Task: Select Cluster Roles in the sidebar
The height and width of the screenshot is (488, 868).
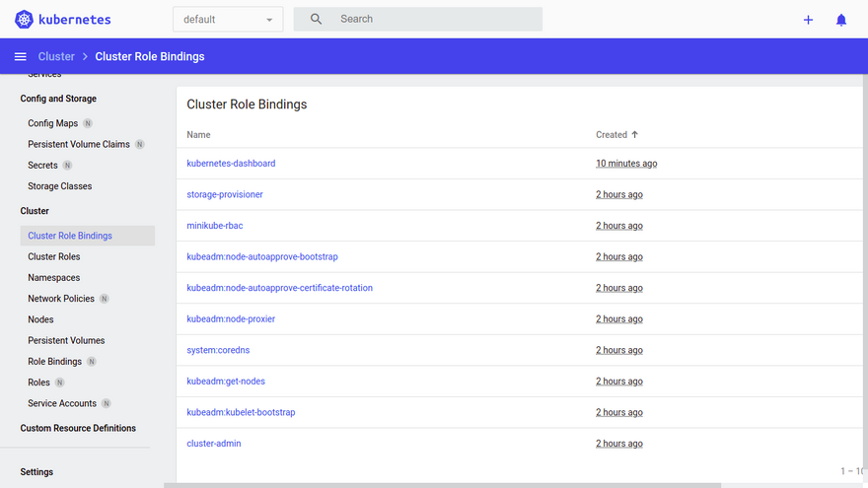Action: (x=54, y=257)
